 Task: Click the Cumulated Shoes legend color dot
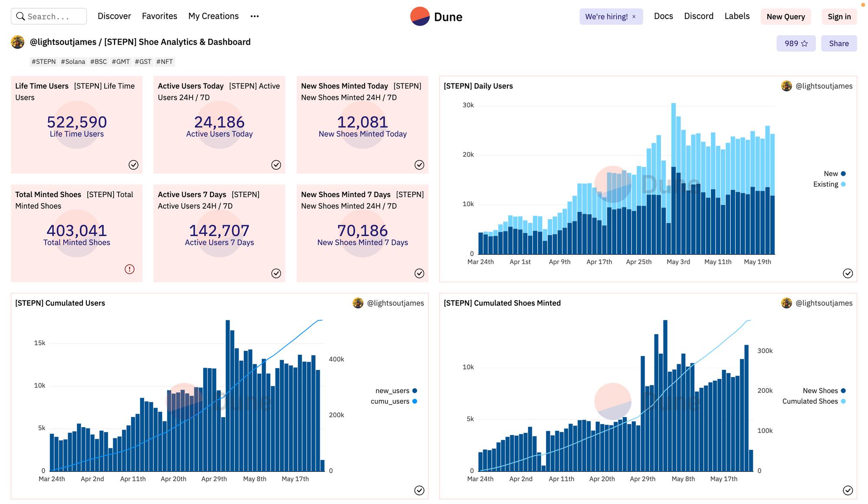coord(843,402)
